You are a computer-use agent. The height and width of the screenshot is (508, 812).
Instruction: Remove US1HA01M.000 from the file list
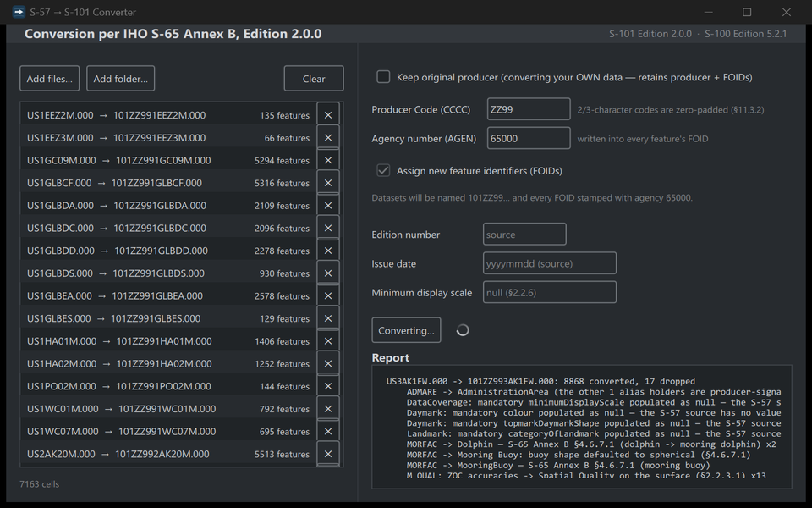click(328, 341)
